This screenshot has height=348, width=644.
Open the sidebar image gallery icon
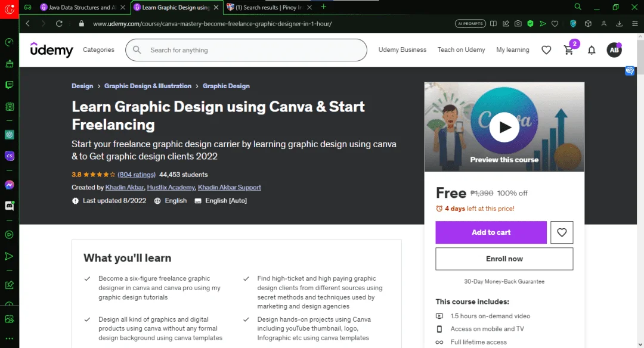pyautogui.click(x=9, y=319)
